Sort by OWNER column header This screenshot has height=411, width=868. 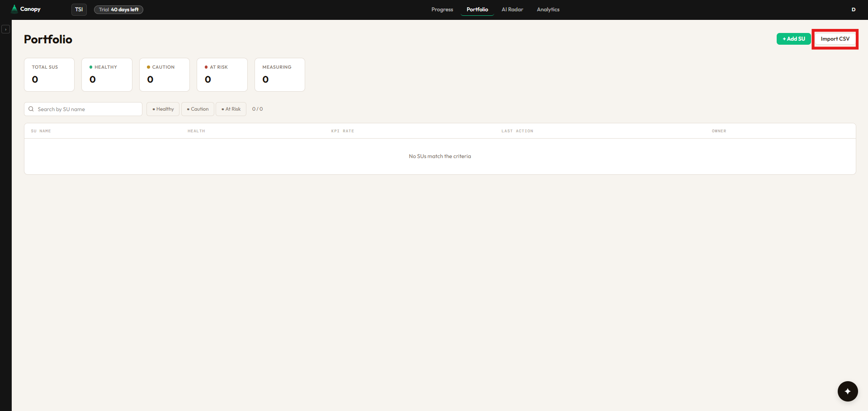(719, 131)
